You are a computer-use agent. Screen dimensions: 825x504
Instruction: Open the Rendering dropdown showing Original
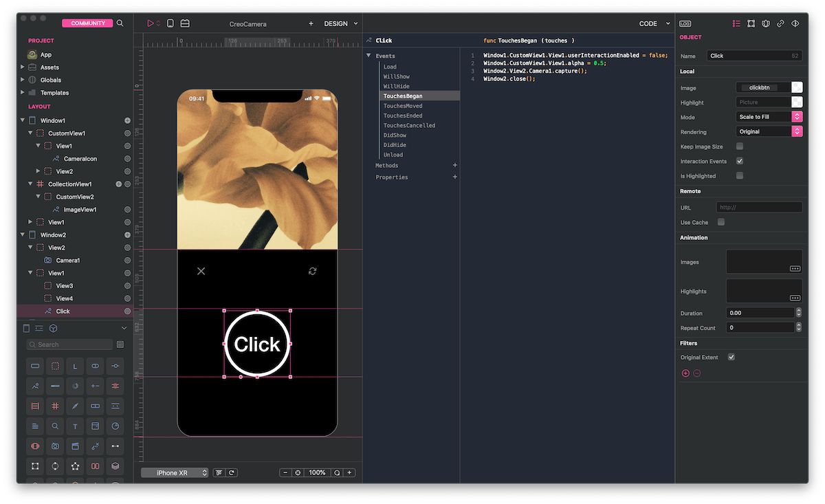pyautogui.click(x=769, y=131)
